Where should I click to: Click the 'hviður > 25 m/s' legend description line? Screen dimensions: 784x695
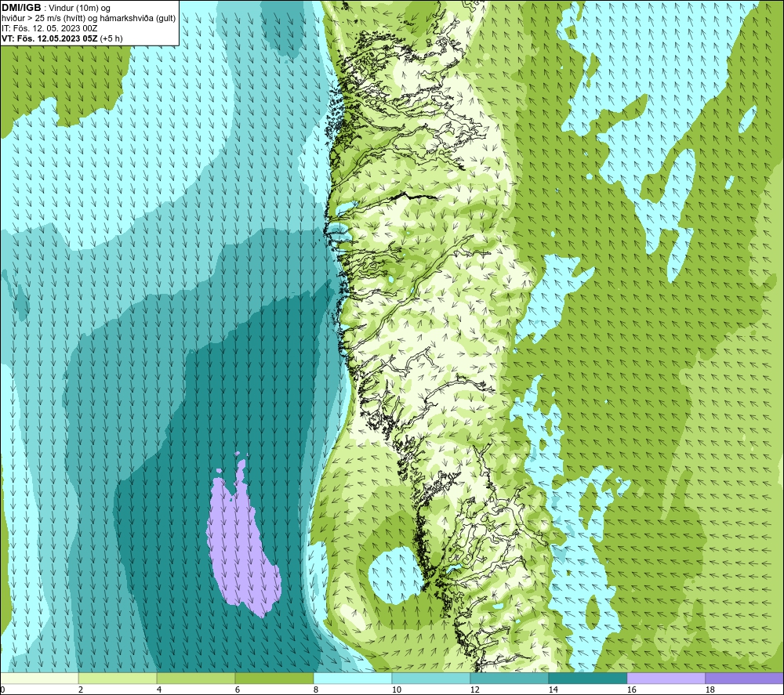pos(89,18)
